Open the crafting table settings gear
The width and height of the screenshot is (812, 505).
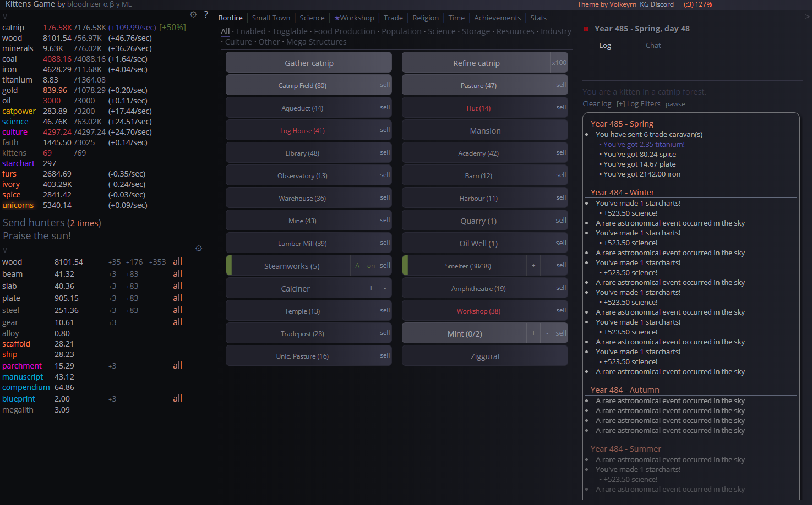tap(199, 248)
